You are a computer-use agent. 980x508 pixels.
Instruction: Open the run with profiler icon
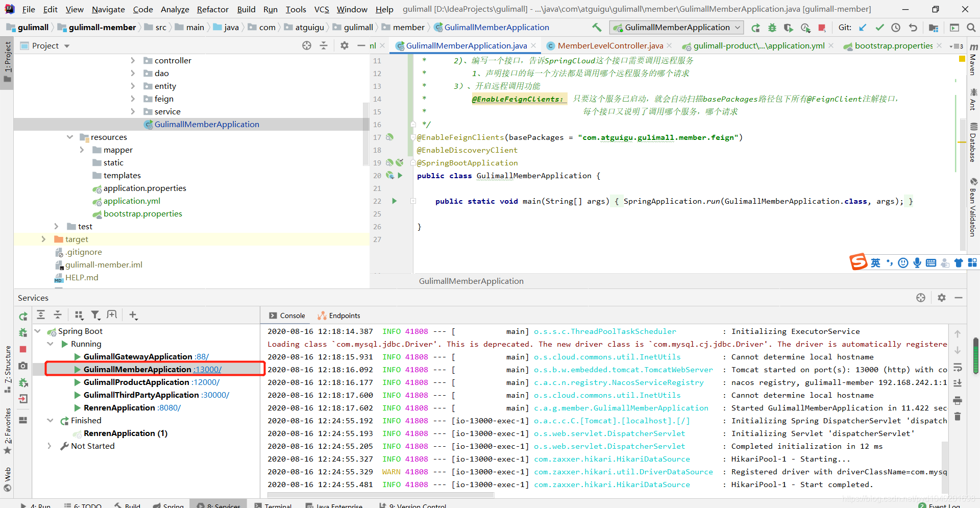pos(805,28)
